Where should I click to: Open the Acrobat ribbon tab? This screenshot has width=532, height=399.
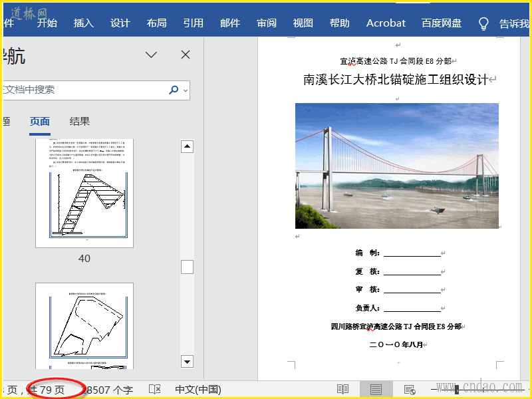tap(386, 23)
